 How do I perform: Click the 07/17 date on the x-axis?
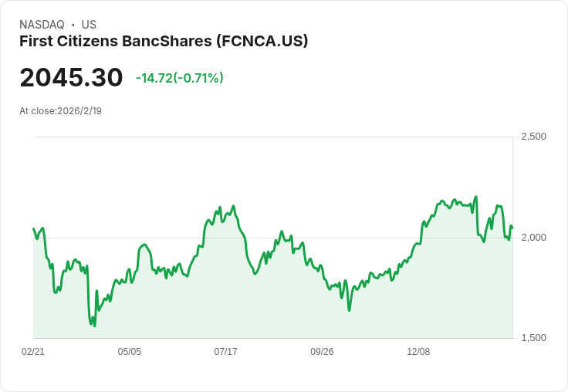225,352
